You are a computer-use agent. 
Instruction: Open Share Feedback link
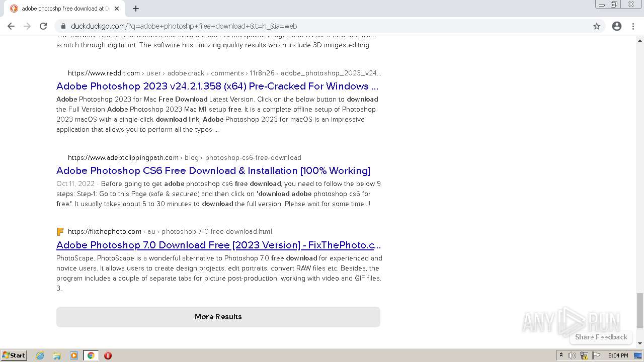(601, 337)
